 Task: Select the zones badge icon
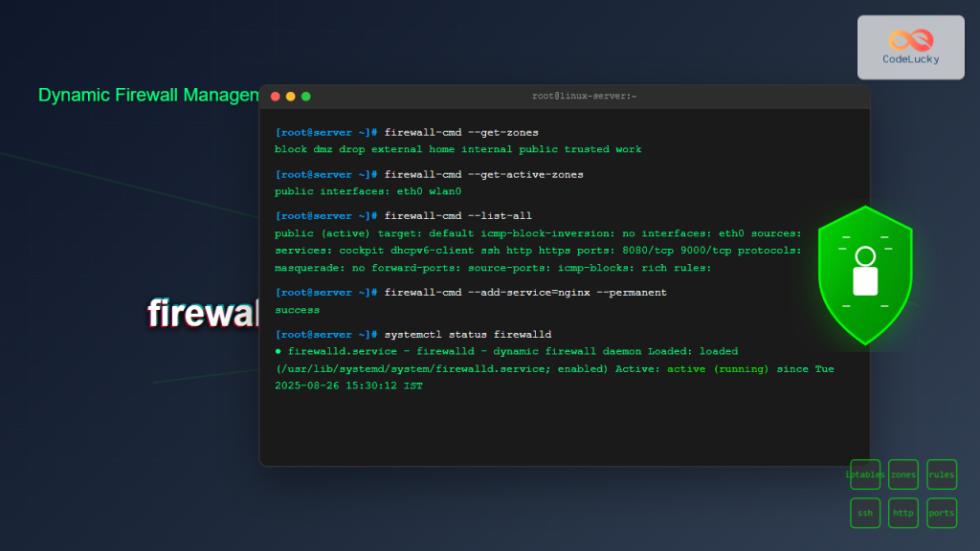click(903, 474)
